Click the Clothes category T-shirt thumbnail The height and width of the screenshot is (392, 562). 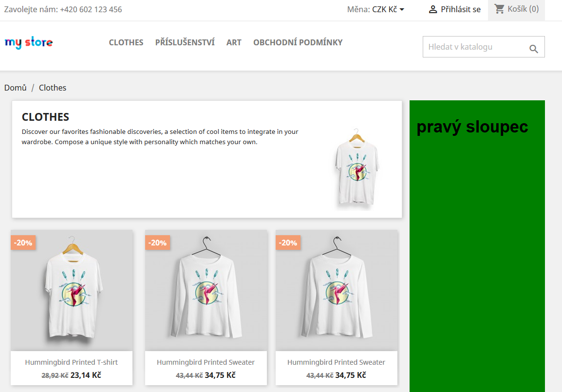click(356, 168)
